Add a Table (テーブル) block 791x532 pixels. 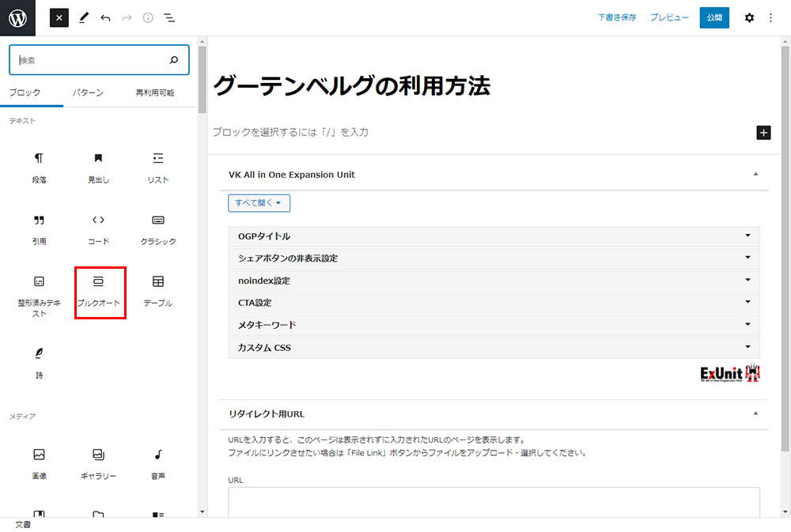(158, 291)
